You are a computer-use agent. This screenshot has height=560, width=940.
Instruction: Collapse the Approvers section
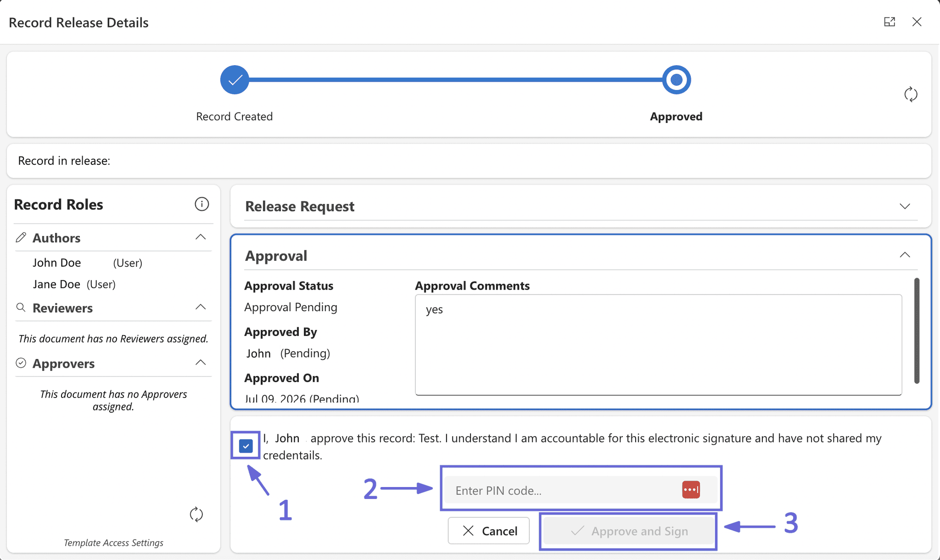(201, 363)
